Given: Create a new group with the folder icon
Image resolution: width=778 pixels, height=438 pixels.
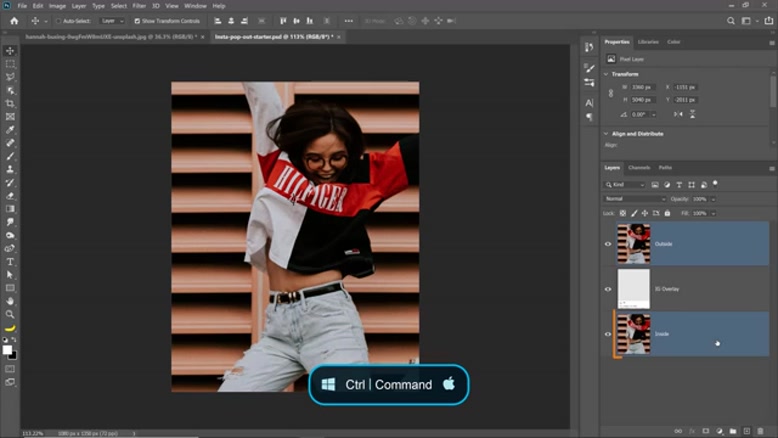Looking at the screenshot, I should coord(733,431).
